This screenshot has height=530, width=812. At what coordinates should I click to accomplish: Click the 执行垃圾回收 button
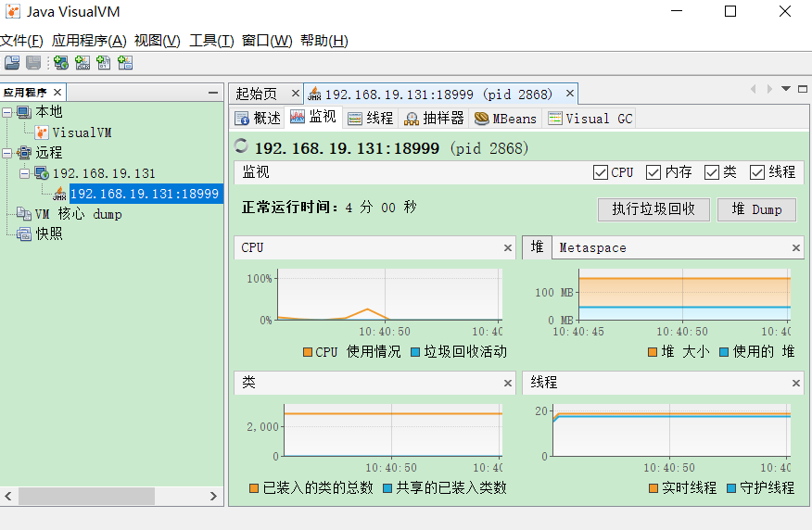653,209
